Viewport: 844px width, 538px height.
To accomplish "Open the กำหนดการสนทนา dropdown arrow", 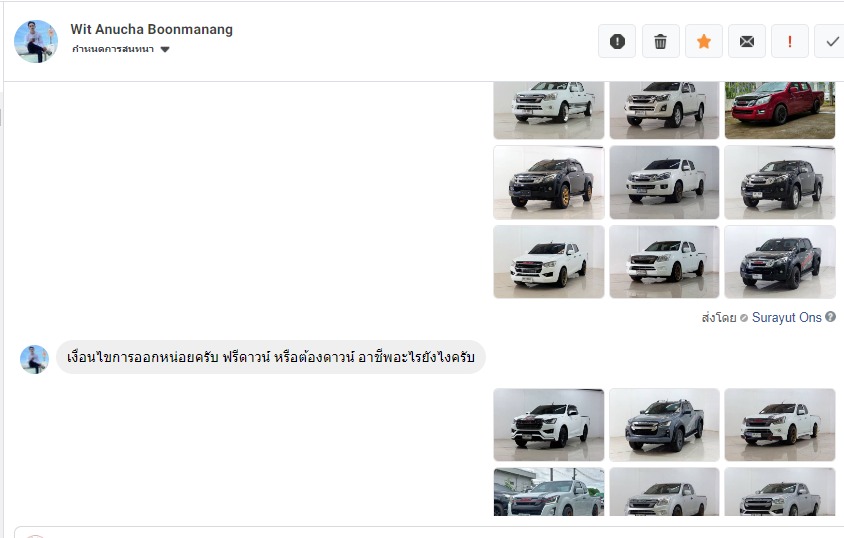I will pos(165,49).
